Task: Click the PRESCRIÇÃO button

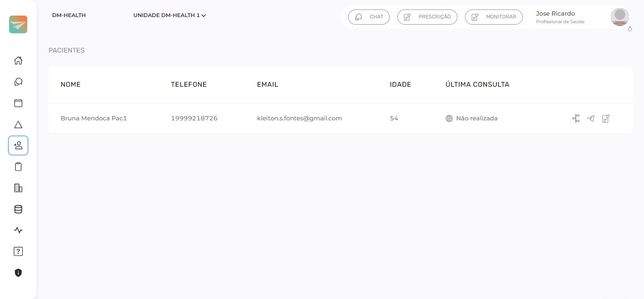Action: point(427,17)
